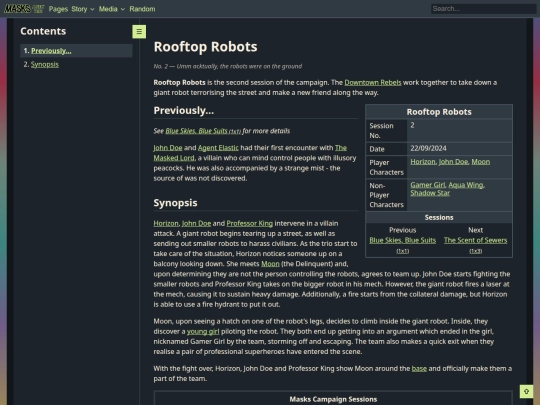Open the Gamer Girl infobox link
The height and width of the screenshot is (405, 540).
coord(428,185)
